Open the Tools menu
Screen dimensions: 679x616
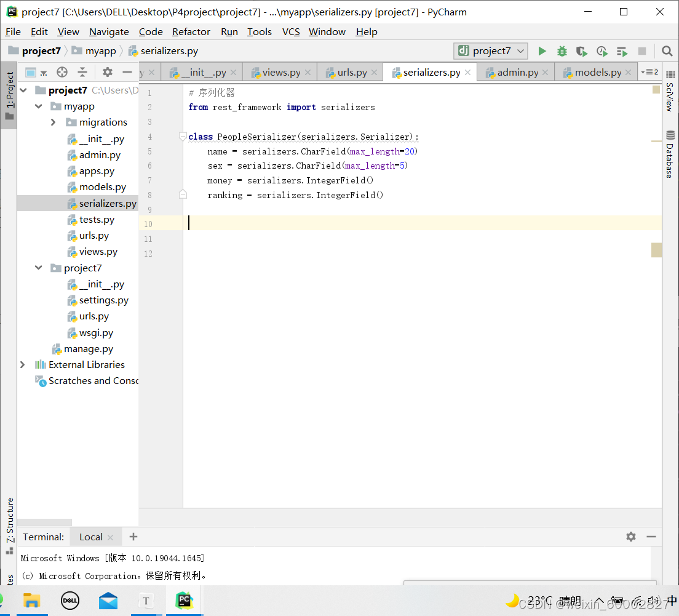(260, 31)
